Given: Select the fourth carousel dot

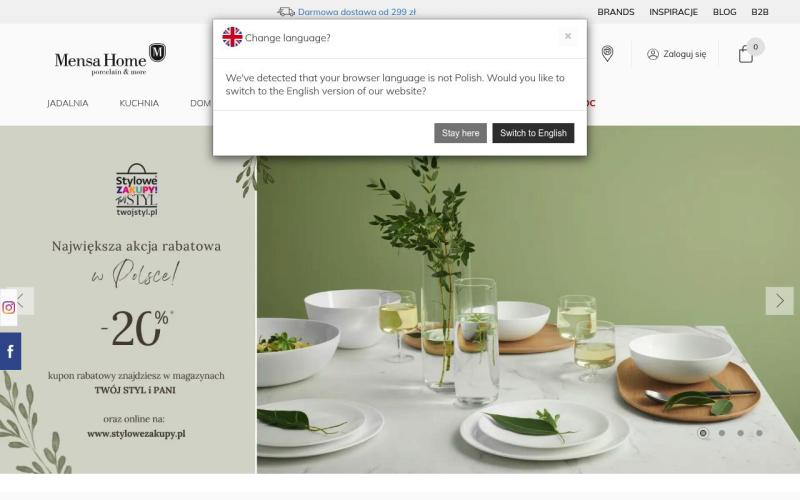Looking at the screenshot, I should pos(759,433).
